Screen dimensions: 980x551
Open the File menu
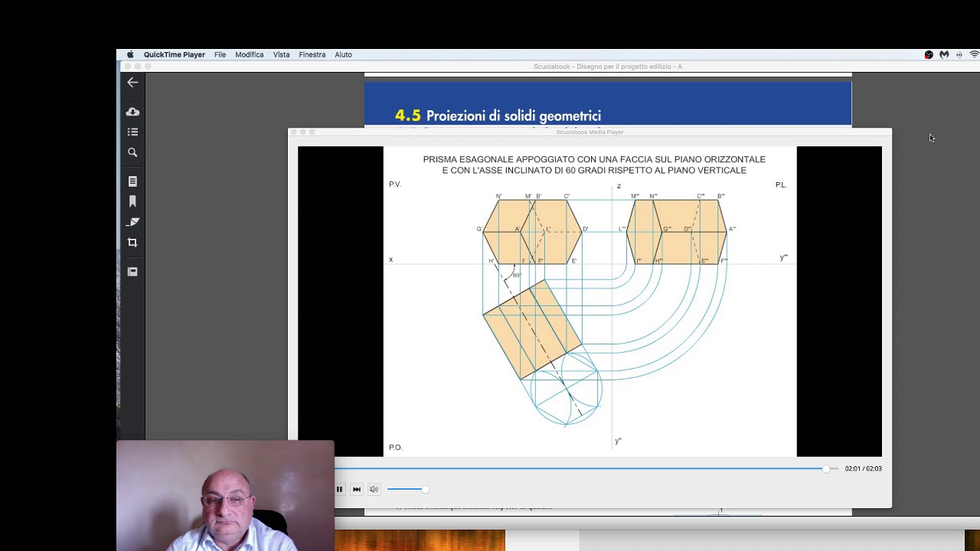220,54
